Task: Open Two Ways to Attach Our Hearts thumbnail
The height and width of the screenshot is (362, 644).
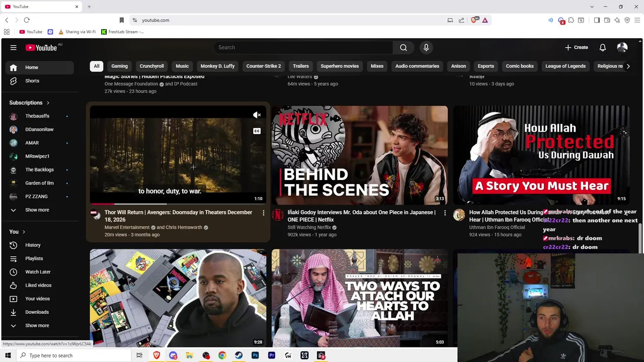Action: tap(360, 298)
